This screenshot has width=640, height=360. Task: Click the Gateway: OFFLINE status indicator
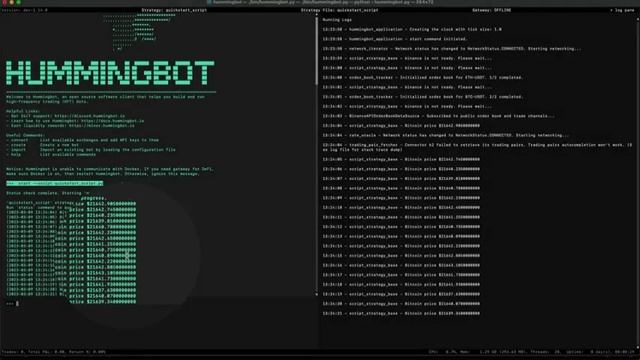point(491,10)
